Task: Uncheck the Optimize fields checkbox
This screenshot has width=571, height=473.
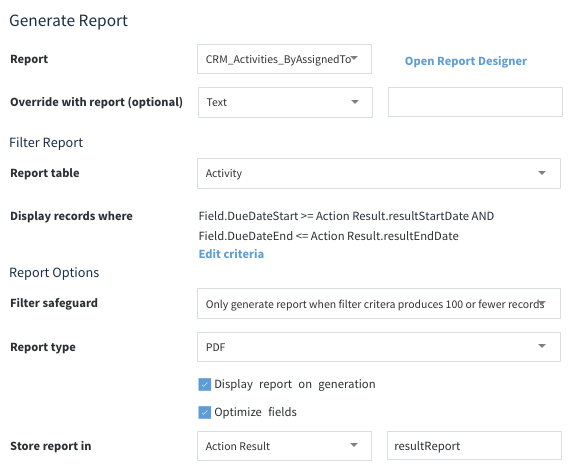Action: pyautogui.click(x=205, y=412)
